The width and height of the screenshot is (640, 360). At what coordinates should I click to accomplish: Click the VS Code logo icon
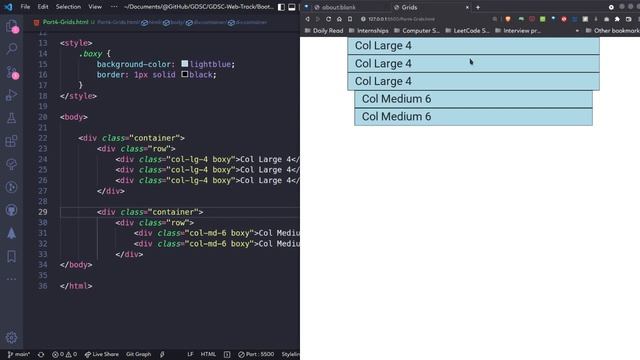[8, 7]
